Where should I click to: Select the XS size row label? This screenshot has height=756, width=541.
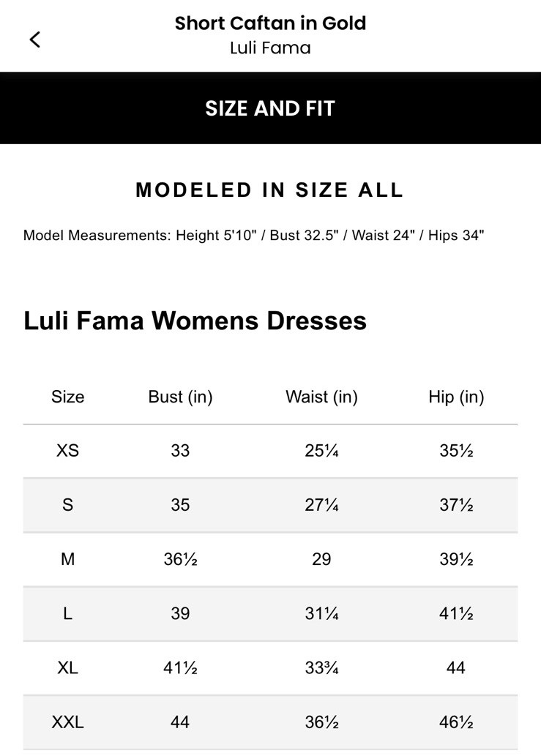[x=67, y=451]
